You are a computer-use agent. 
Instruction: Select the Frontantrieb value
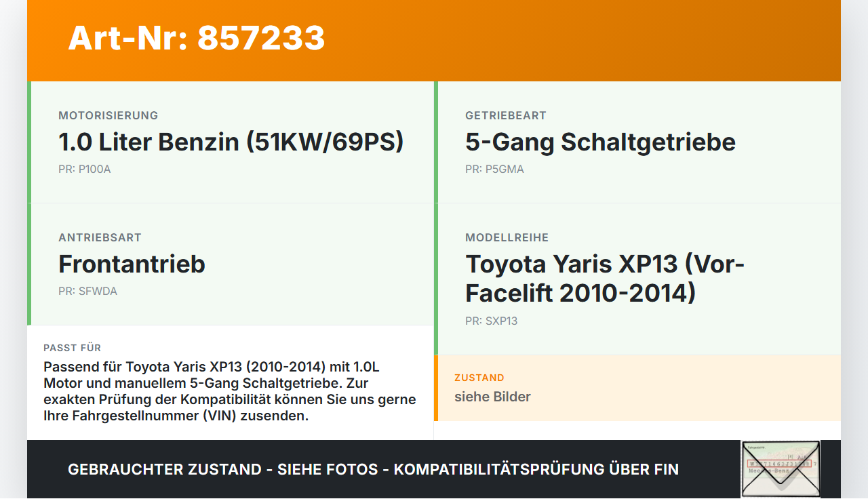tap(132, 264)
